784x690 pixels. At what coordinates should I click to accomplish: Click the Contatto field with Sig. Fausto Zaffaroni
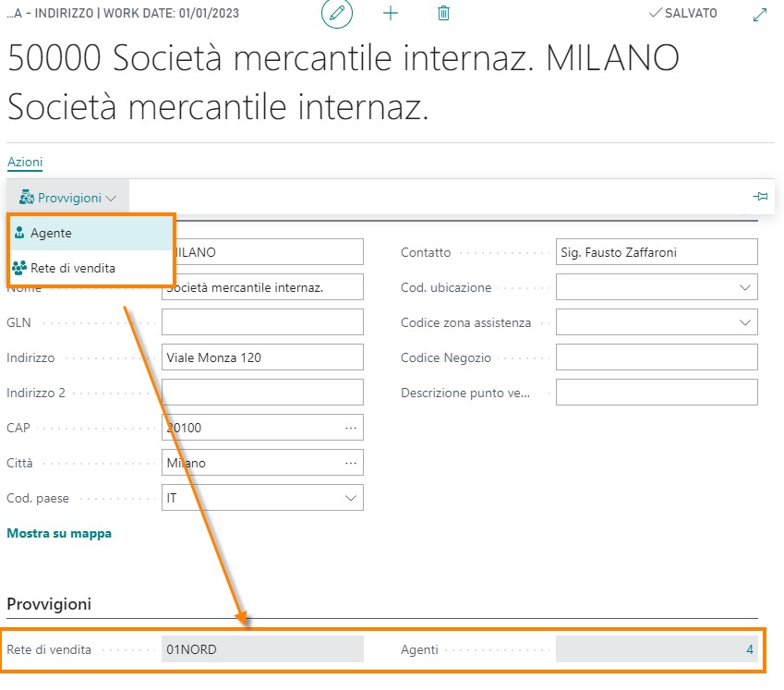(656, 252)
